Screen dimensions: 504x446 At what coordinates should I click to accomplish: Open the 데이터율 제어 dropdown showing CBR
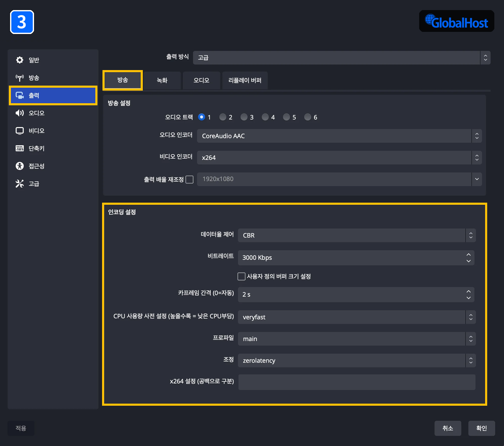click(x=357, y=235)
